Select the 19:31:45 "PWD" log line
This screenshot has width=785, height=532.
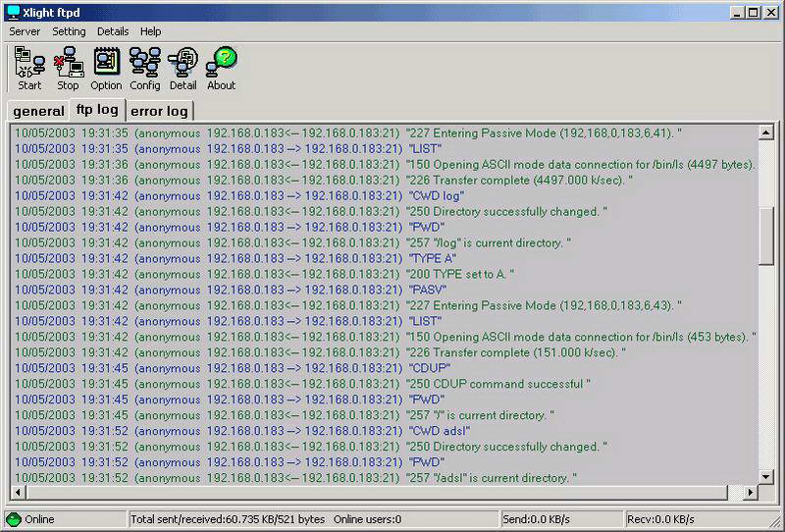coord(230,399)
